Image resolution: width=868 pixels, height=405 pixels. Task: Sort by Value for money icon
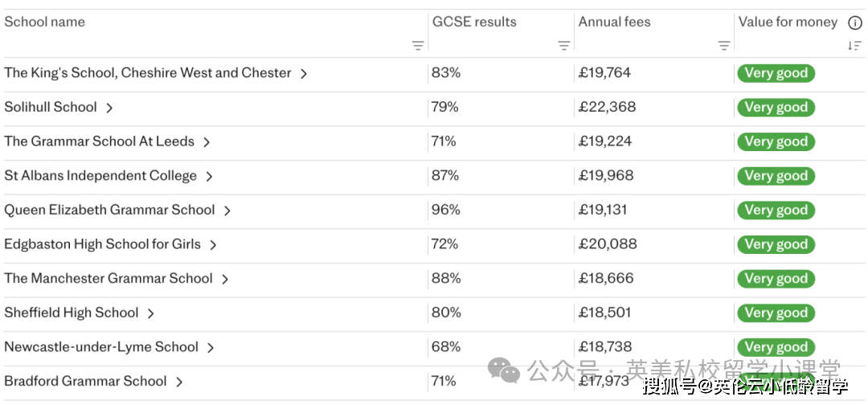(x=854, y=46)
